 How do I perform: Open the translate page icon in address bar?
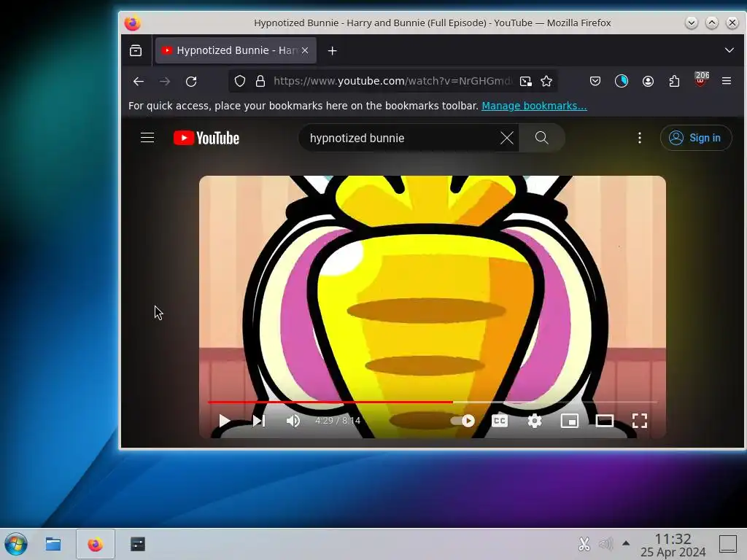click(x=525, y=82)
